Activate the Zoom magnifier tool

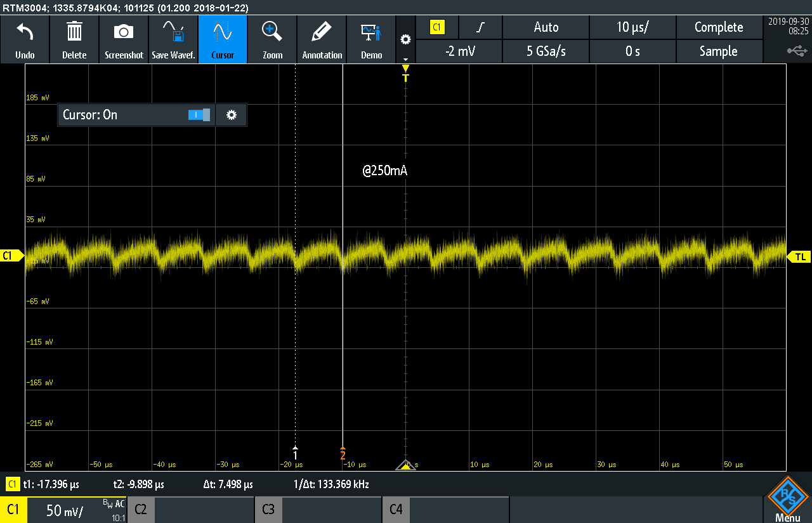click(272, 39)
